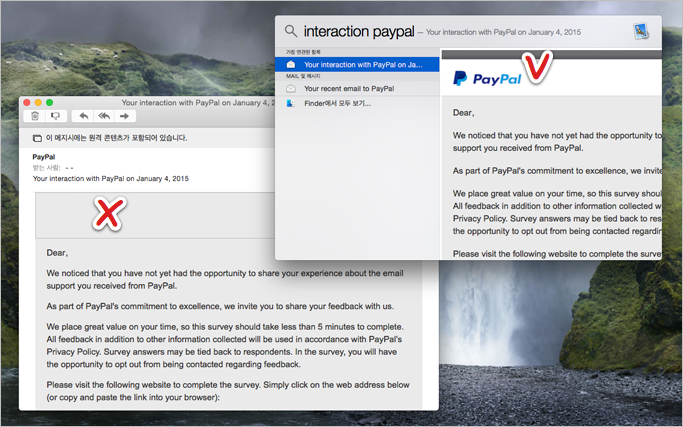Viewport: 683px width, 427px height.
Task: Mark message as junk with thumbs-down icon
Action: (55, 116)
